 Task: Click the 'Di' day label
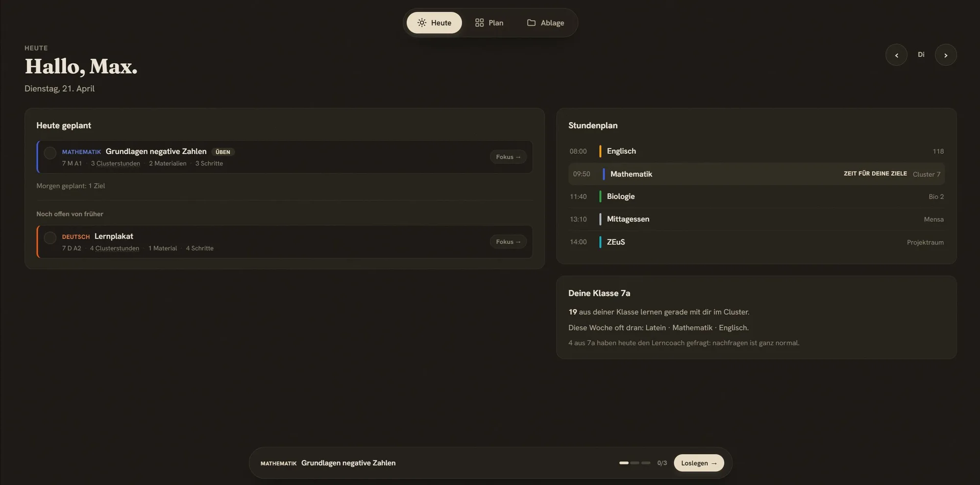pyautogui.click(x=921, y=54)
